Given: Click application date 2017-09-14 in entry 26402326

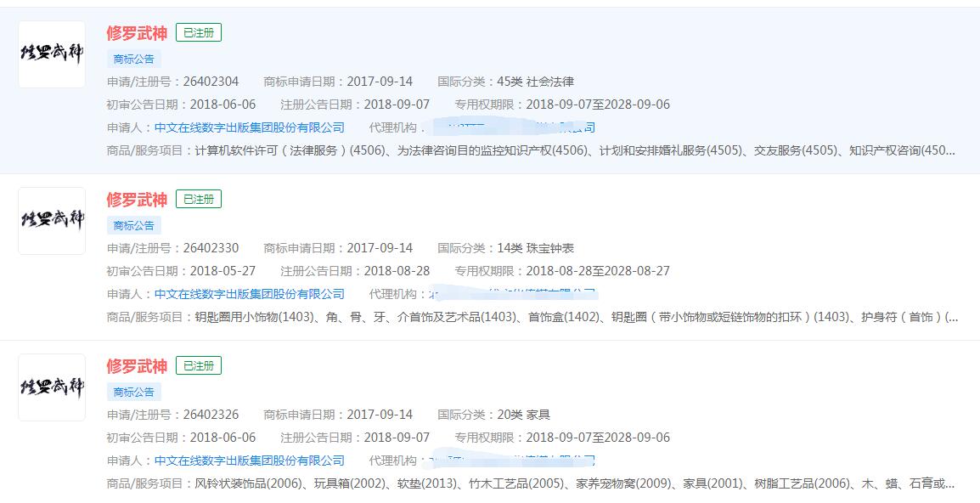Looking at the screenshot, I should pos(380,414).
